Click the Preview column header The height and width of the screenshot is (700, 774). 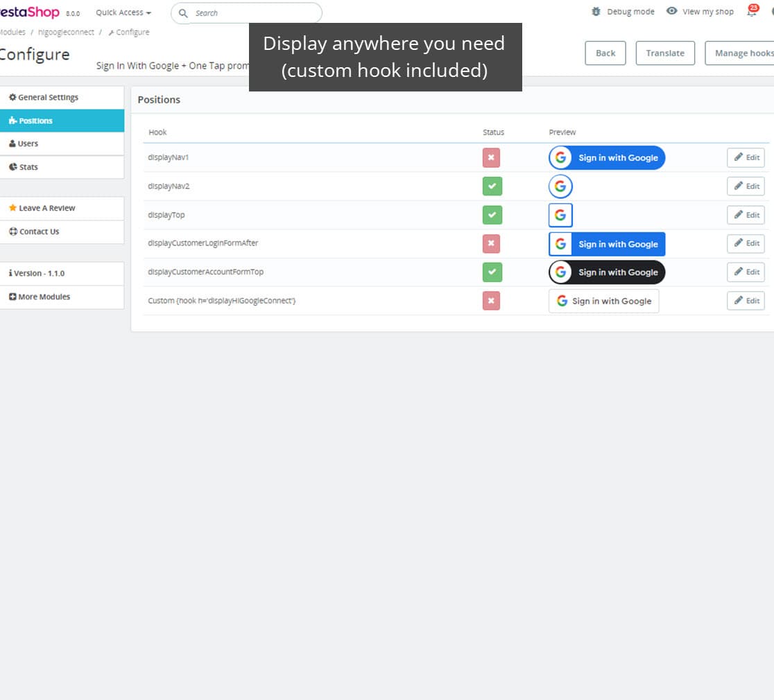(x=562, y=132)
